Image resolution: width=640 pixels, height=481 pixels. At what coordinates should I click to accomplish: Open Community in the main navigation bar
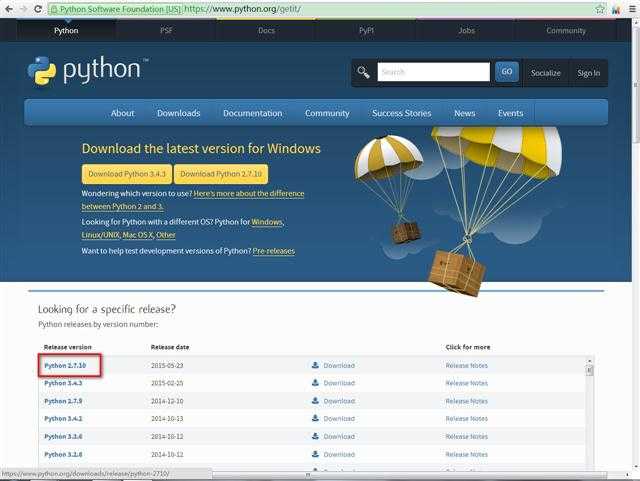point(327,113)
